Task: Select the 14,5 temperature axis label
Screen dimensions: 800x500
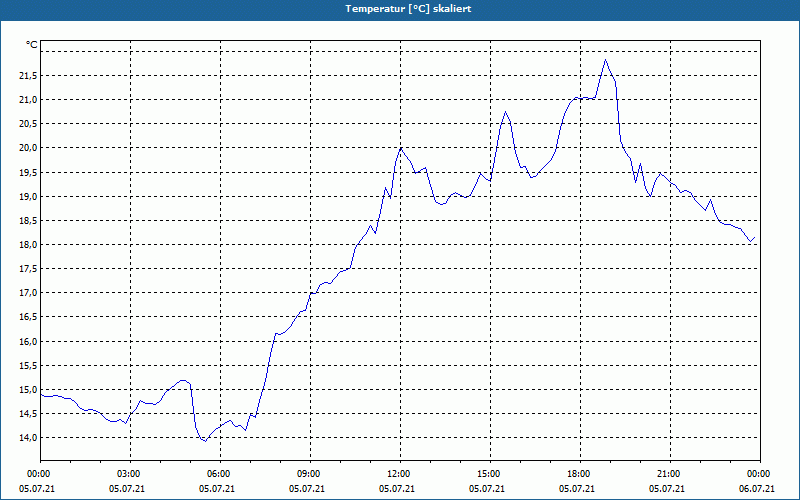Action: coord(28,414)
